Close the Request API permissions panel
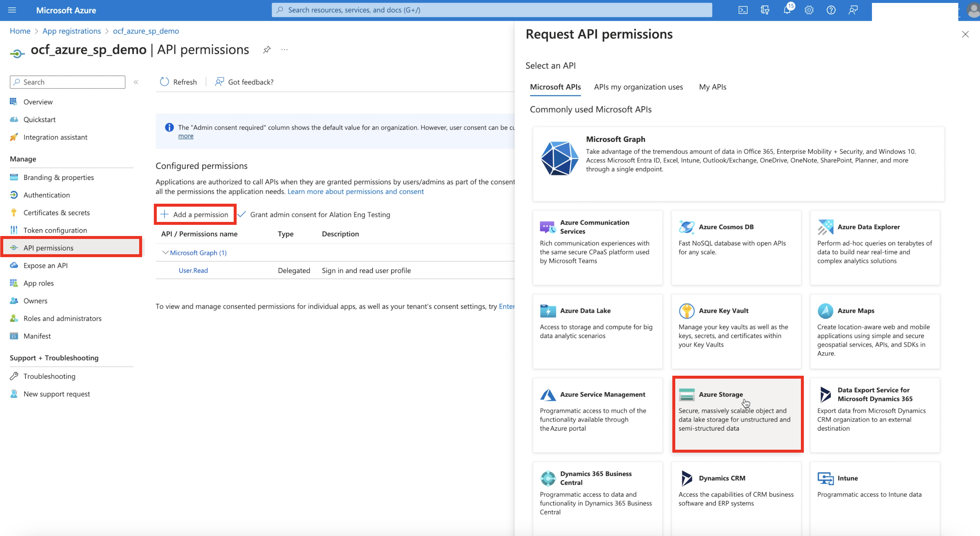The image size is (980, 536). 965,34
